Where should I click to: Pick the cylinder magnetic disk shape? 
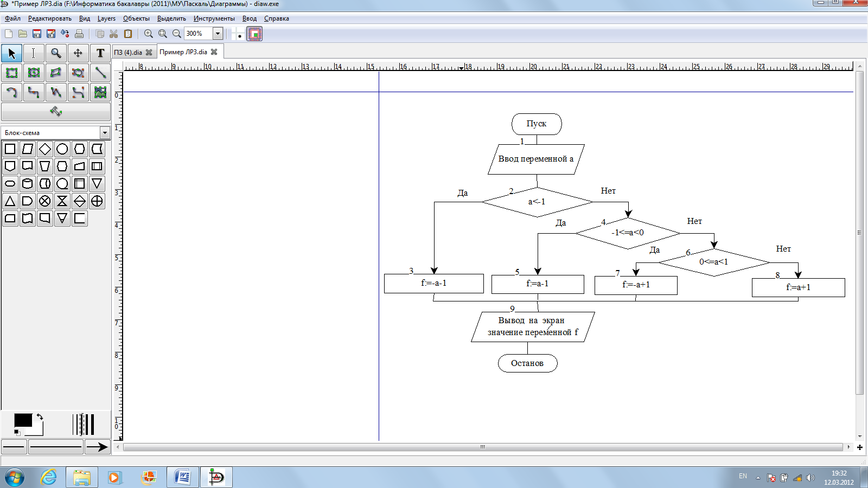pyautogui.click(x=28, y=184)
